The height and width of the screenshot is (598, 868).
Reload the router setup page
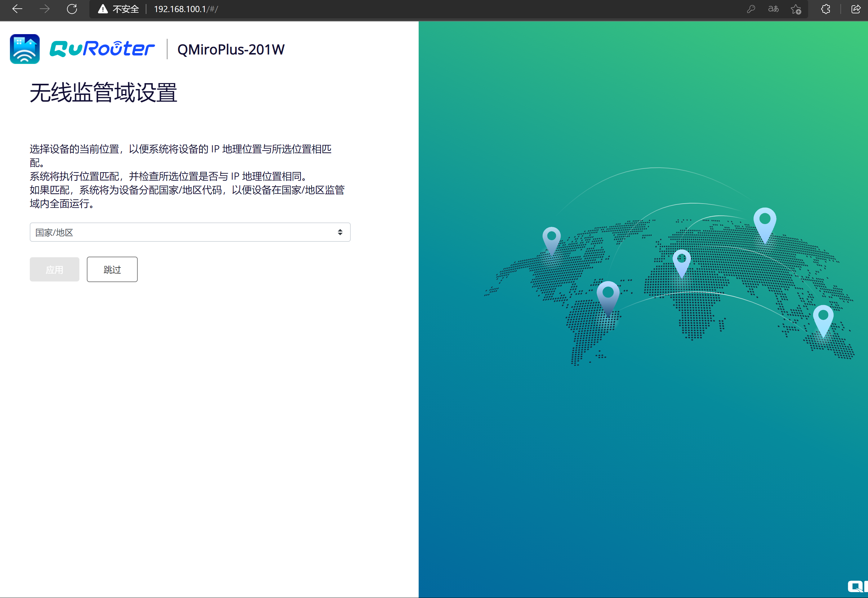tap(72, 9)
